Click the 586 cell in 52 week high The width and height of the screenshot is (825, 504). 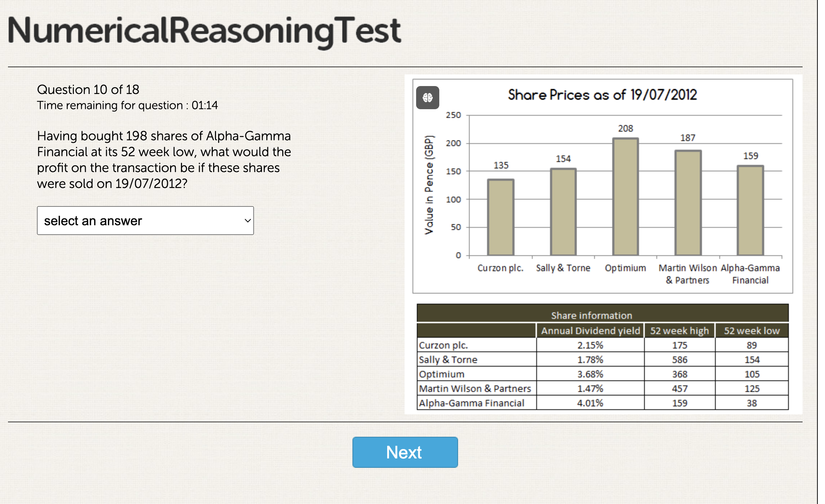680,360
